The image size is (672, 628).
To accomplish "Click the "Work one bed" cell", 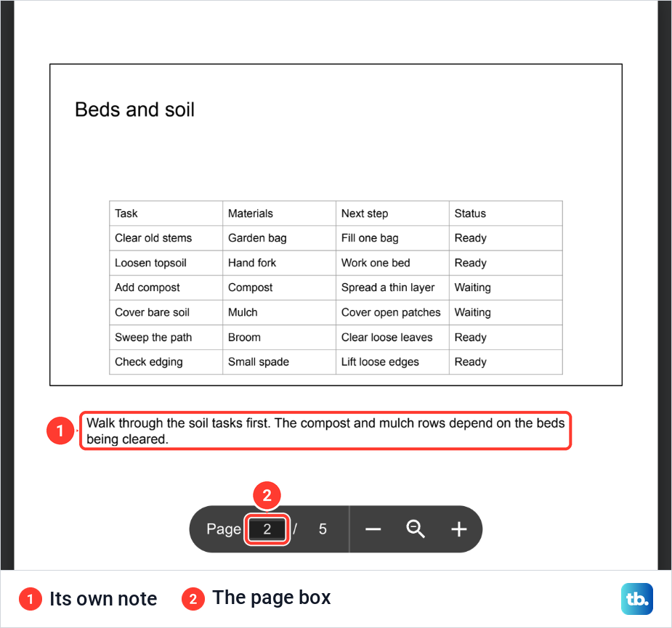I will coord(392,263).
